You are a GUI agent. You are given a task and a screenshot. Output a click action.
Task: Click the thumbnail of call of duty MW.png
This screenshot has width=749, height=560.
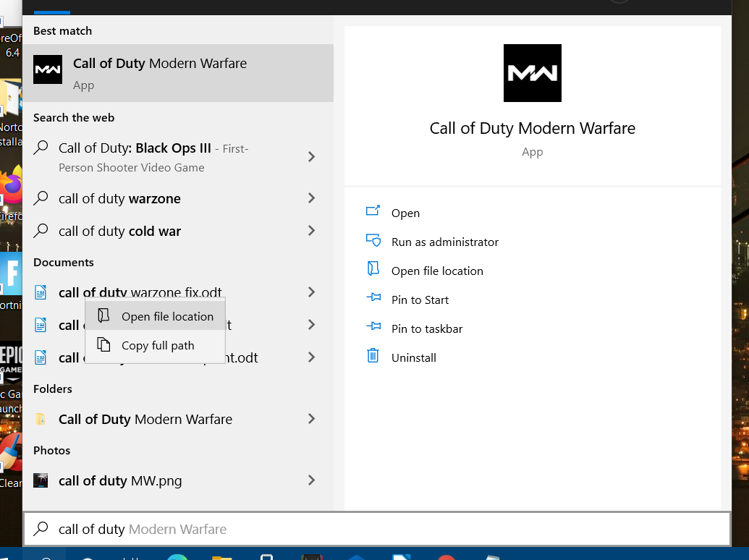(41, 480)
